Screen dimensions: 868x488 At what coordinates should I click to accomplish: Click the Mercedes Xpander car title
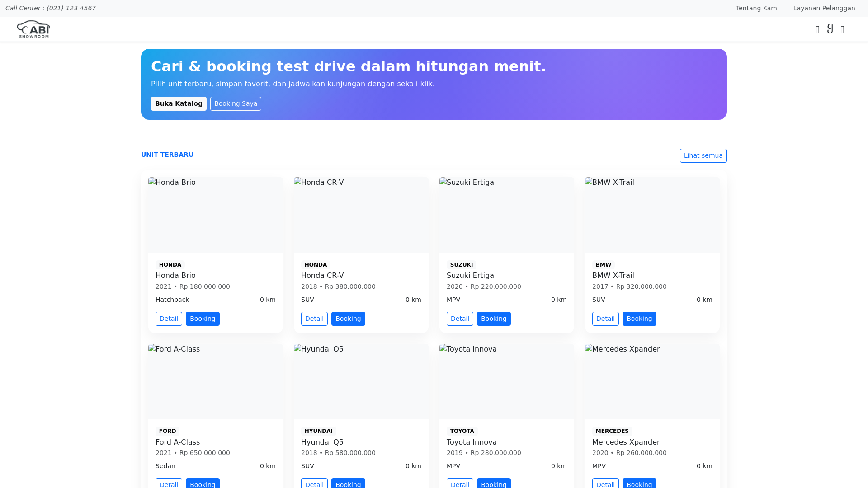(x=626, y=442)
